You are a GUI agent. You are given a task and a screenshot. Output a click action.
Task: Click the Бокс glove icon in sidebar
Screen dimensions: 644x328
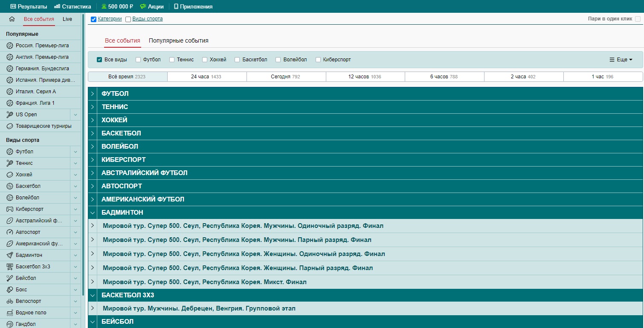[x=10, y=290]
